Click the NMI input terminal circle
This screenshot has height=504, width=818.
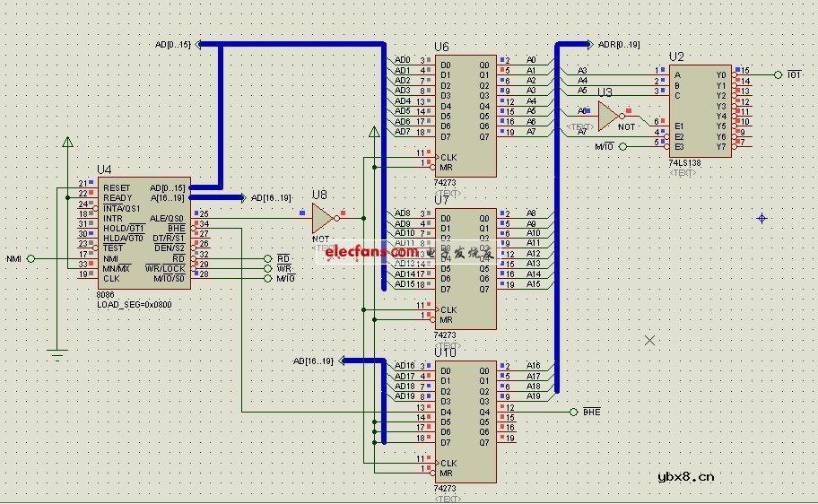30,258
